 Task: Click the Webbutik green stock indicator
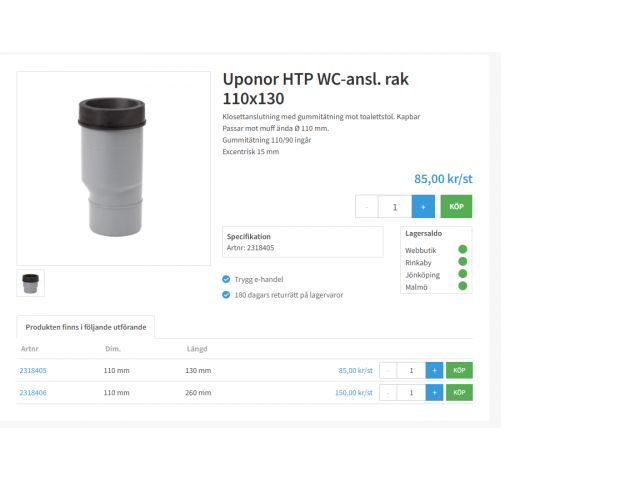click(x=463, y=250)
